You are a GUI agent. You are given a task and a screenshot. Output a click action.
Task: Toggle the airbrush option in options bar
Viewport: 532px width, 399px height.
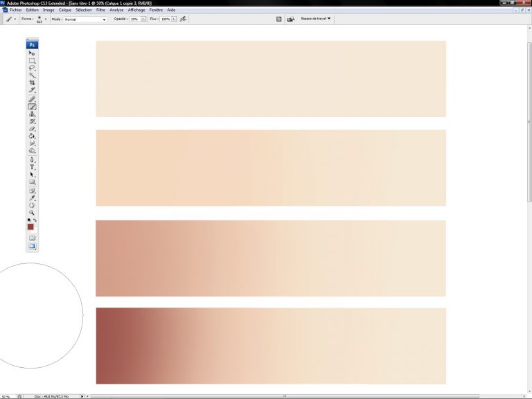(x=183, y=19)
